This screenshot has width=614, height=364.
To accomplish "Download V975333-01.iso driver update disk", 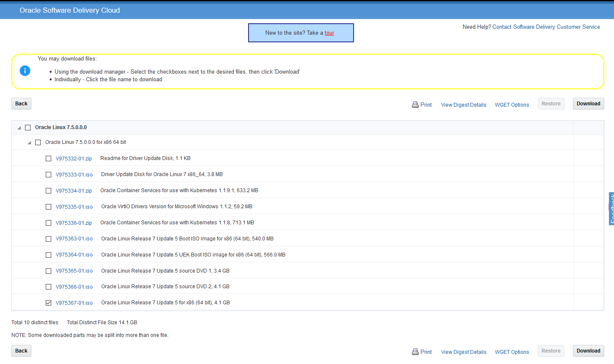I will [x=74, y=174].
